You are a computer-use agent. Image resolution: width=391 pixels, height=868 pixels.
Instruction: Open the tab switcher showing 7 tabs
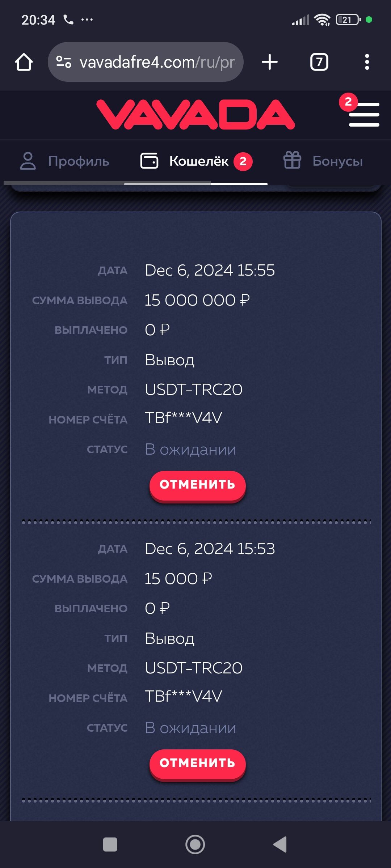click(x=319, y=62)
